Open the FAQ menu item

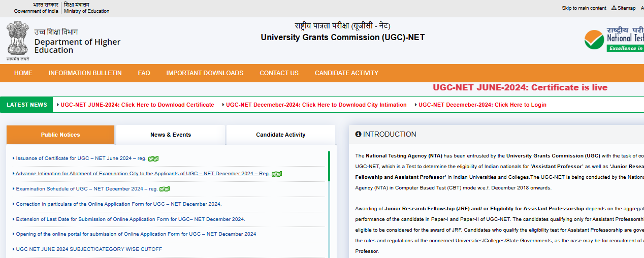tap(144, 73)
